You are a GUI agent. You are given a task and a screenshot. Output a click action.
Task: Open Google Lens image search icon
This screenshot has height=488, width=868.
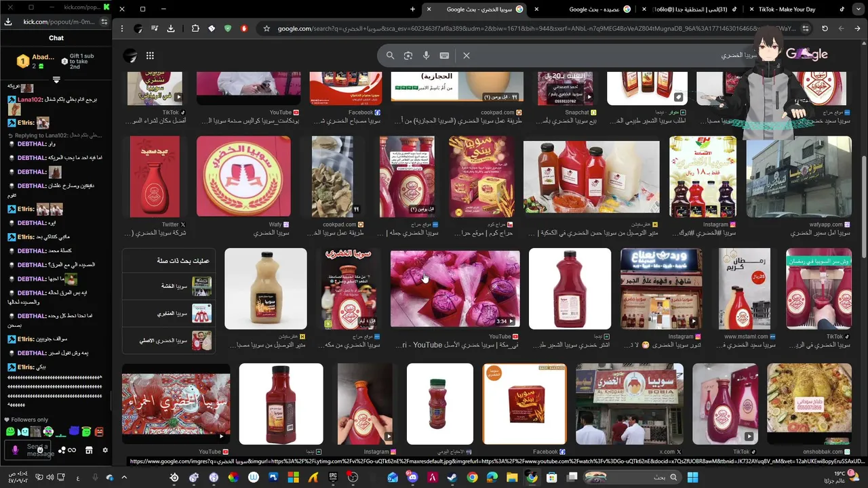408,56
